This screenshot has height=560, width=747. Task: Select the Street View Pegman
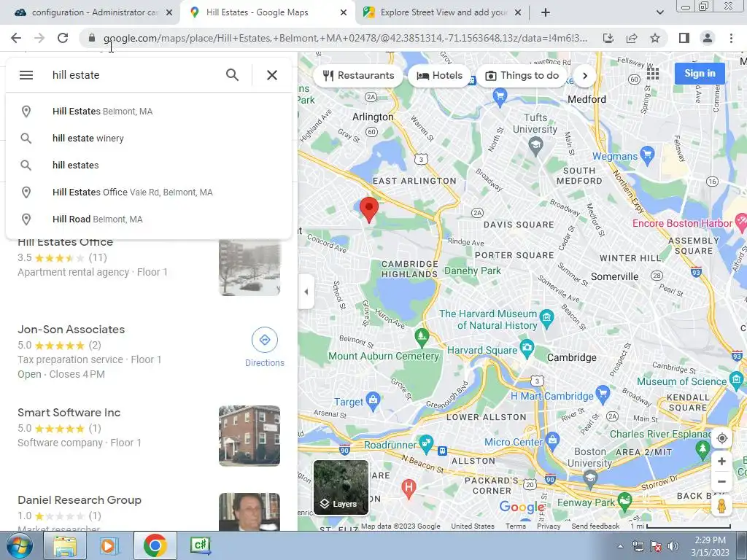(x=721, y=506)
